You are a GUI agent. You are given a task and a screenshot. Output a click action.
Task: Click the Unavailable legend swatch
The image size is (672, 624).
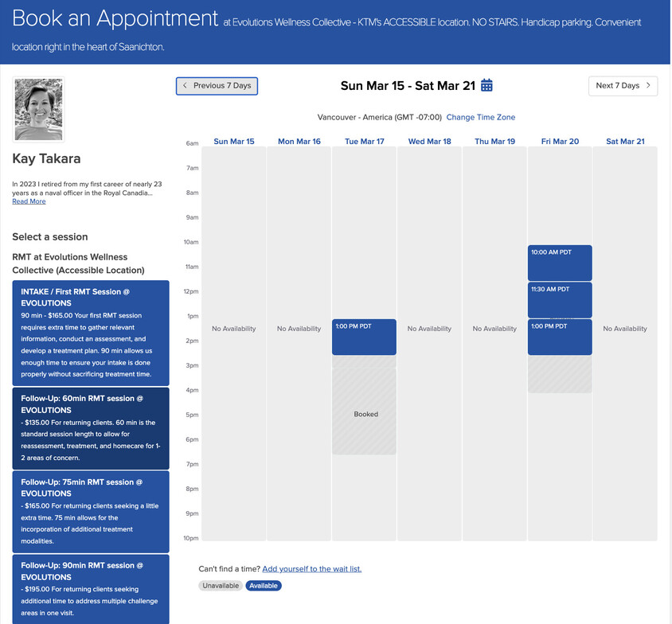[x=220, y=586]
